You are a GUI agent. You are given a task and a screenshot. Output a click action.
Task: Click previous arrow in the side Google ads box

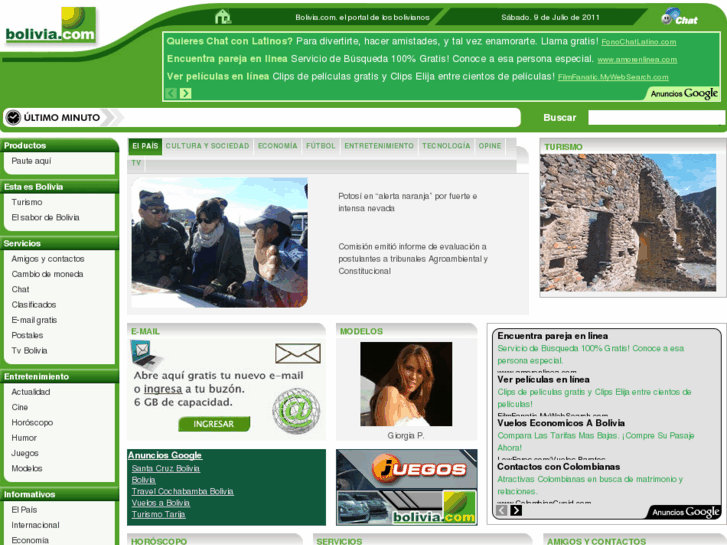[502, 510]
